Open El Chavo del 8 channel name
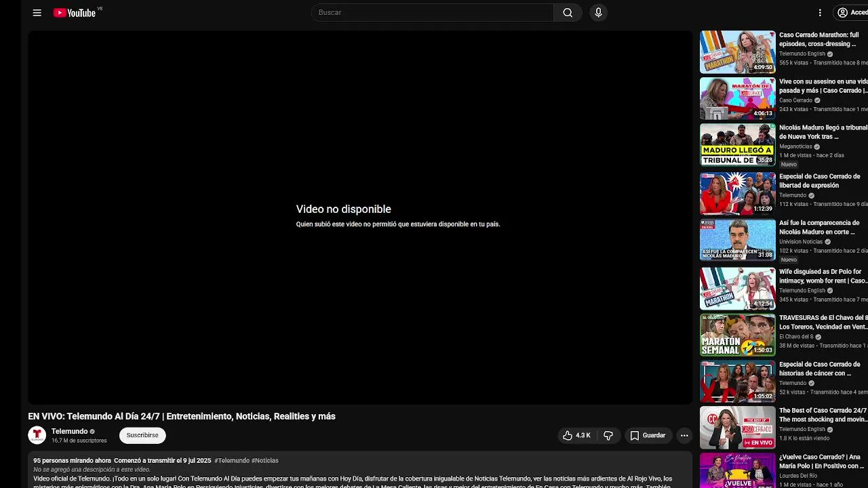The height and width of the screenshot is (488, 868). pos(796,337)
